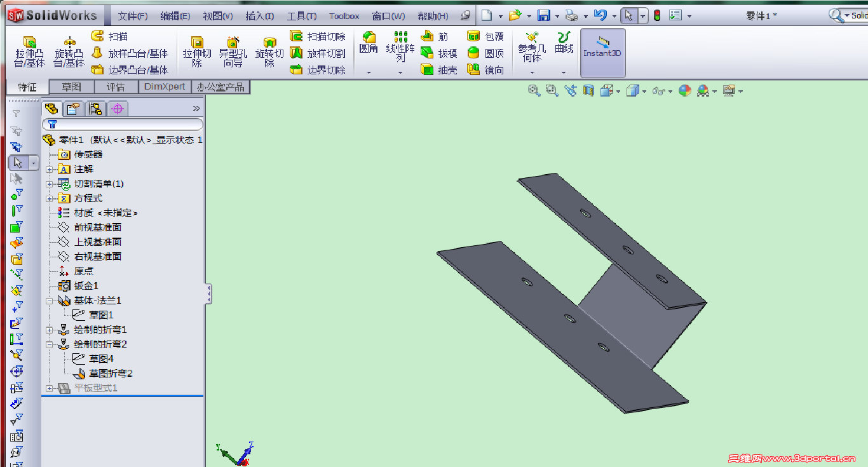Switch to the 草图 tab
868x467 pixels.
pos(71,87)
